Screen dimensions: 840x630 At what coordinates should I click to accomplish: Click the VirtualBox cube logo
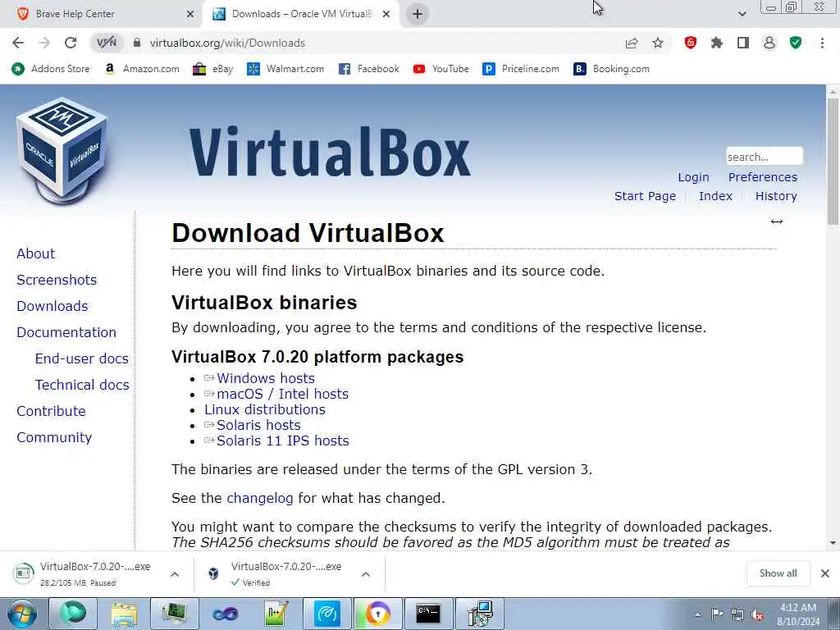(62, 149)
